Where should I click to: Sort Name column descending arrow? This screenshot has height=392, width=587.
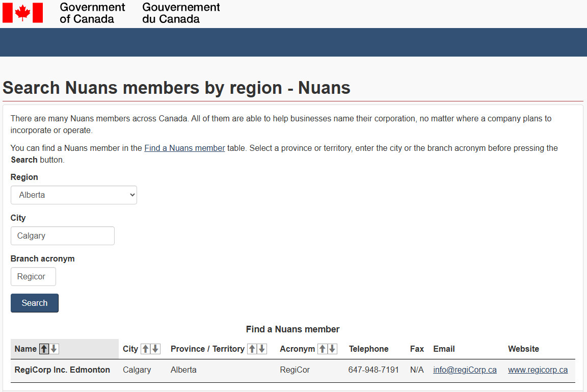pos(54,349)
